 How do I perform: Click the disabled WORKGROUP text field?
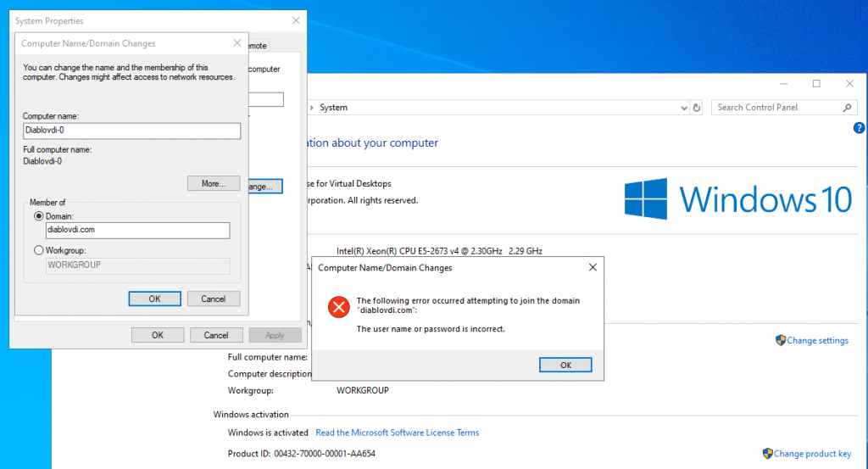pos(138,265)
